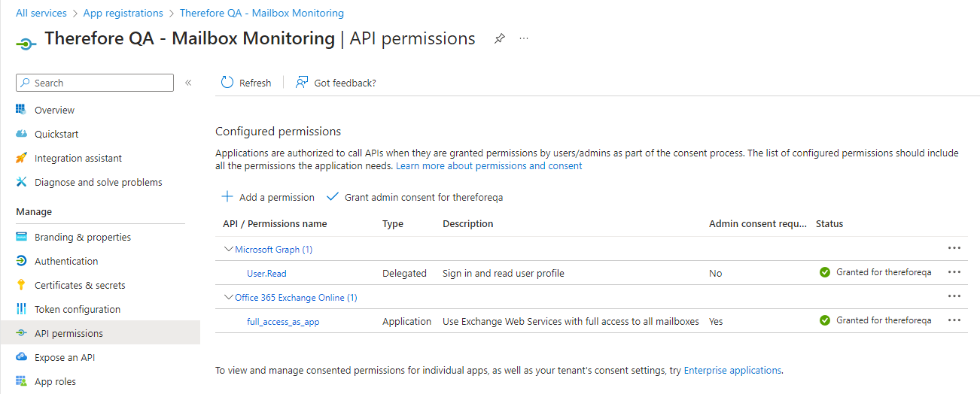
Task: Click the App roles icon
Action: (x=21, y=381)
